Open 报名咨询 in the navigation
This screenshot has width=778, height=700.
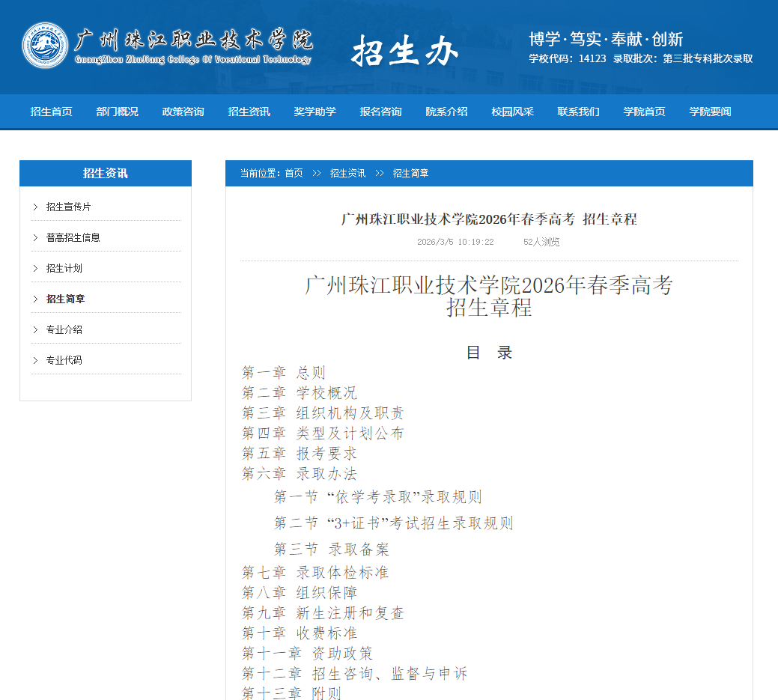point(380,111)
